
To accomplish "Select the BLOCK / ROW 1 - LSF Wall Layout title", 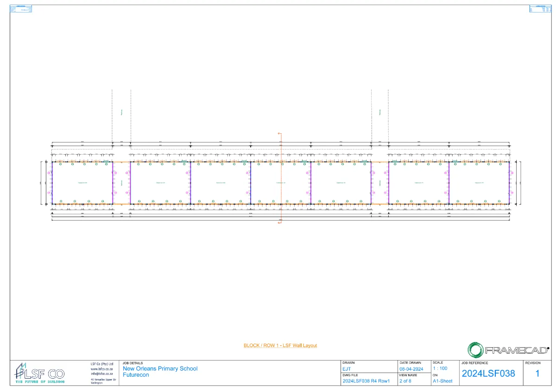I will 280,346.
